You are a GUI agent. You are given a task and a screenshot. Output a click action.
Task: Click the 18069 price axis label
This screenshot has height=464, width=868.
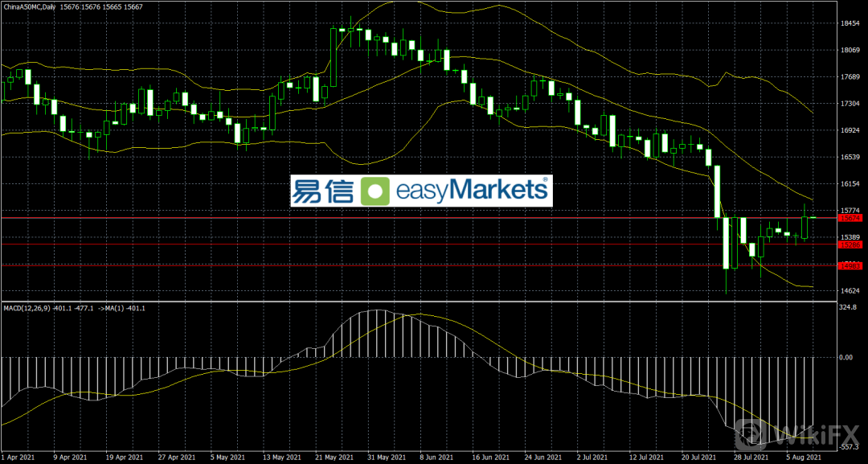click(850, 51)
